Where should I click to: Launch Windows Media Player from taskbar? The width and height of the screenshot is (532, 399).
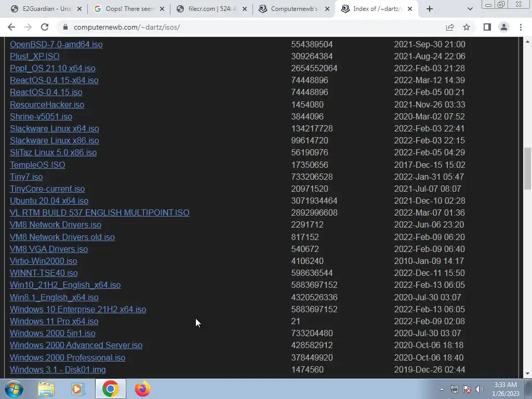(78, 389)
